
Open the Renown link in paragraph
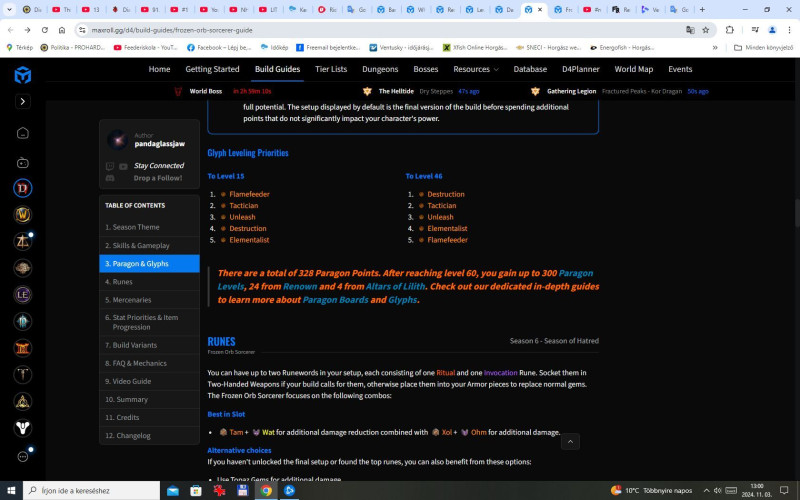(x=300, y=287)
